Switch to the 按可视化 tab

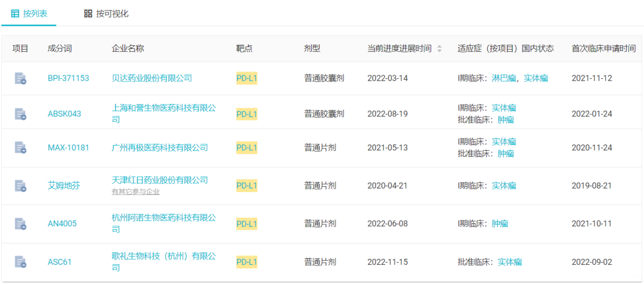pyautogui.click(x=106, y=14)
